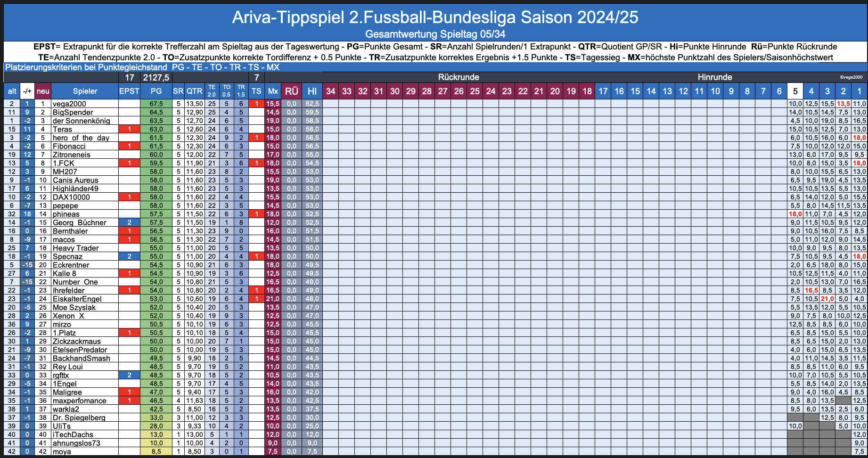This screenshot has width=868, height=458.
Task: Click the player 'BackhandSmash'
Action: [x=82, y=358]
